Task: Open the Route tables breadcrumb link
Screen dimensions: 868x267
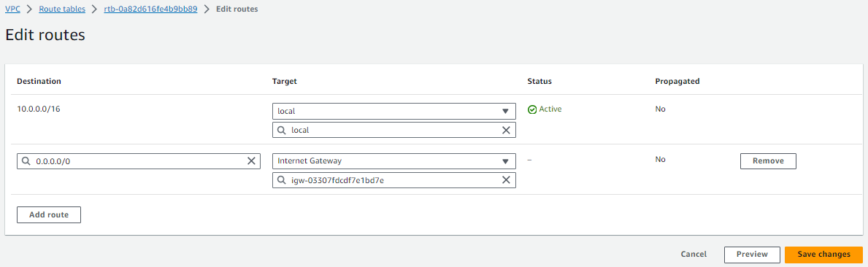Action: coord(62,9)
